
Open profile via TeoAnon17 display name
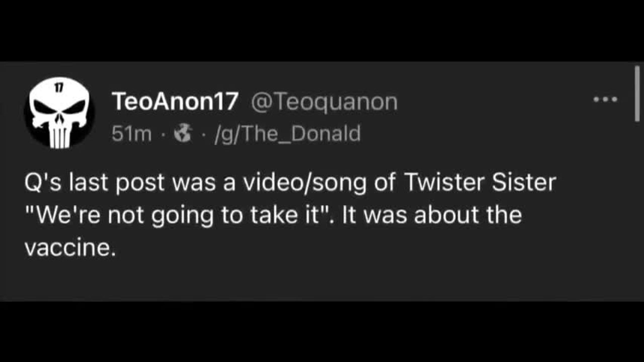coord(175,102)
